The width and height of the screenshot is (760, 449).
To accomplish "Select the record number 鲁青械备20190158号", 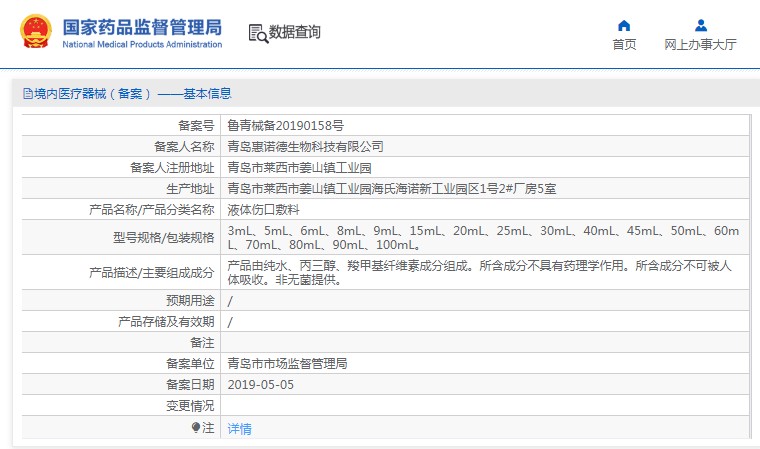I will pyautogui.click(x=285, y=126).
